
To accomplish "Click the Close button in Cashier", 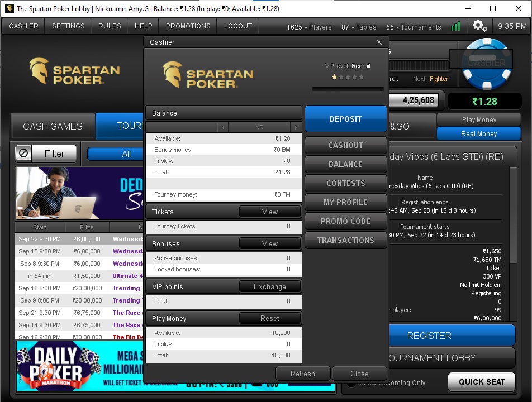I will pos(360,374).
